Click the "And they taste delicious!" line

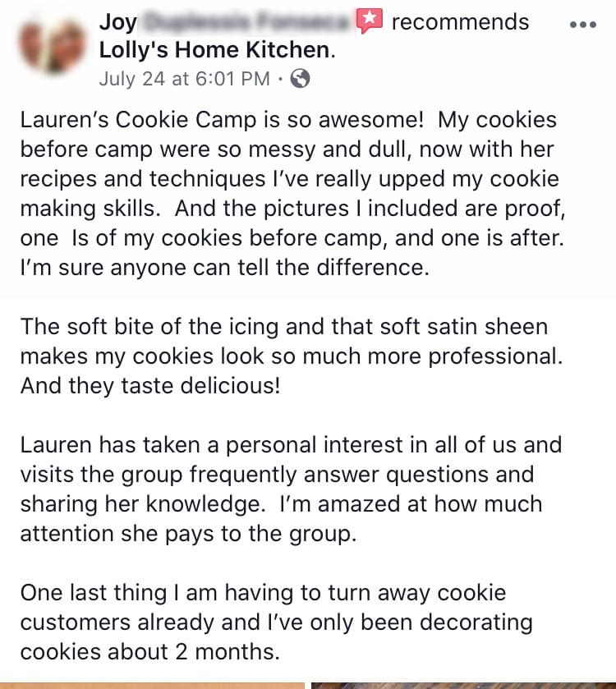click(150, 385)
